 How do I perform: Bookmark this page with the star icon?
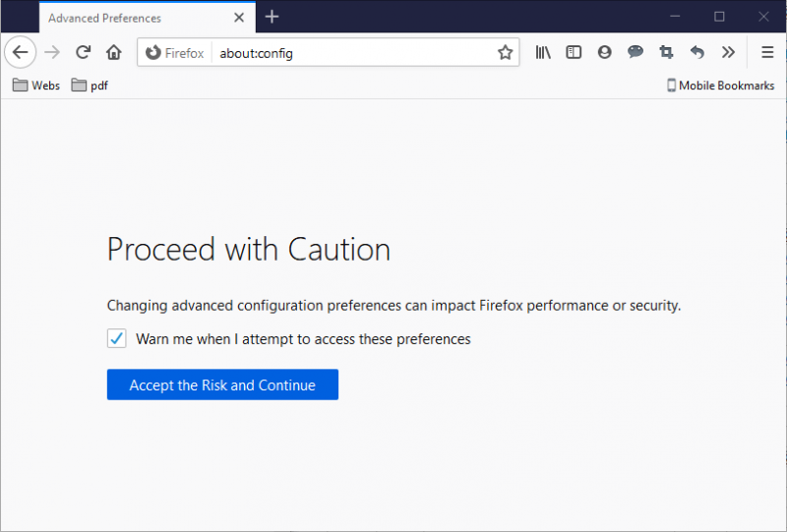coord(505,53)
